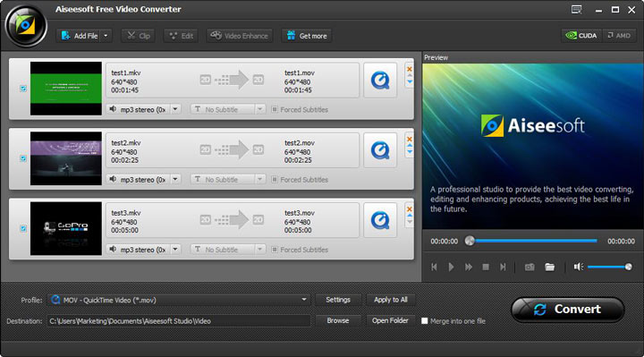Open the feedback menu icon in title bar

coord(577,10)
